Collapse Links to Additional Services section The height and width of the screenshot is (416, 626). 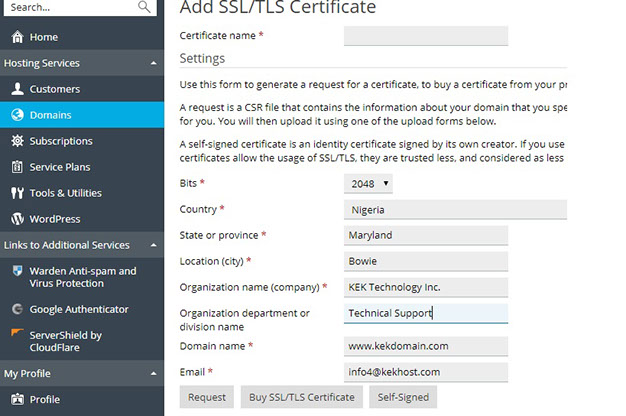point(153,245)
